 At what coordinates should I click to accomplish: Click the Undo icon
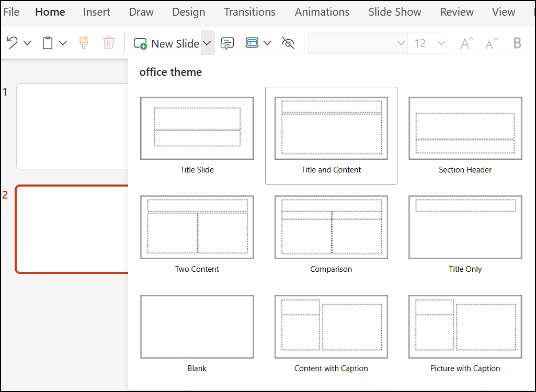(x=12, y=43)
